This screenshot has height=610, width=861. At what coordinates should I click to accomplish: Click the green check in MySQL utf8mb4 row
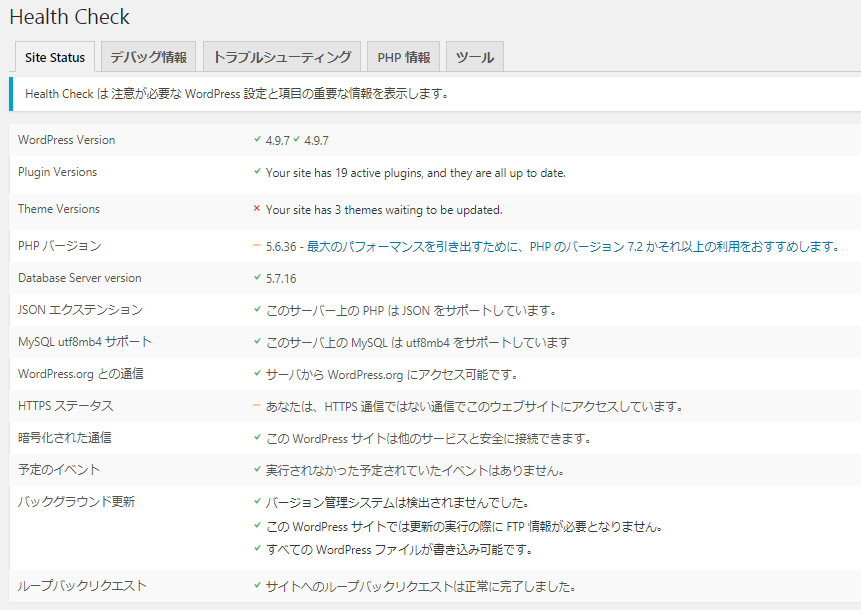click(257, 341)
